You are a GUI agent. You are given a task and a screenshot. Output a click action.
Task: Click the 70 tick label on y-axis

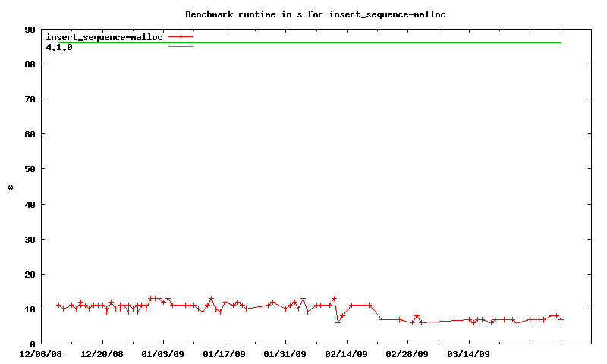coord(30,99)
